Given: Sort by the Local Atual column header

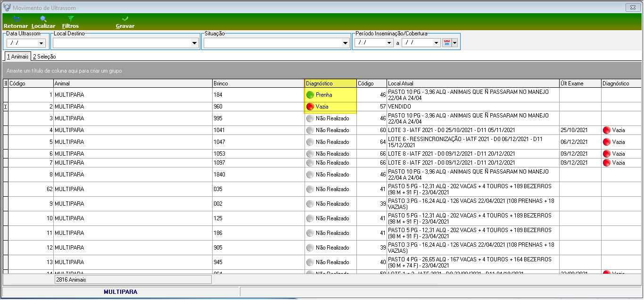Looking at the screenshot, I should 473,83.
